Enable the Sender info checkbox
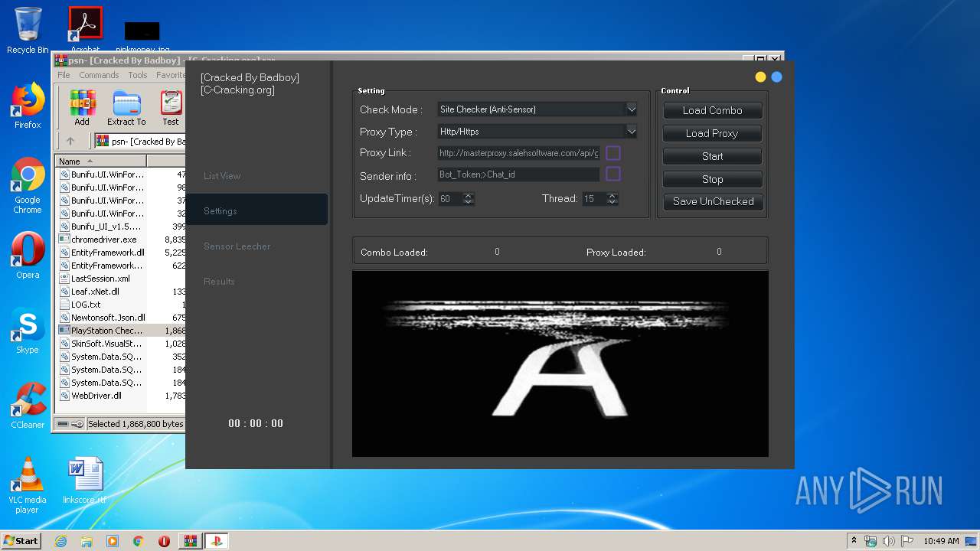This screenshot has width=980, height=551. pos(613,174)
